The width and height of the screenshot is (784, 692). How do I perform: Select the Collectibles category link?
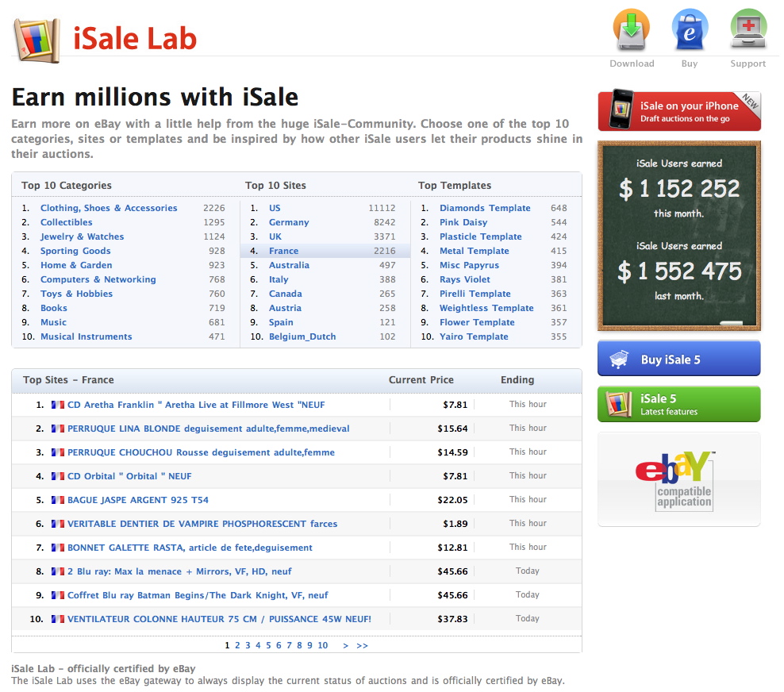[66, 222]
